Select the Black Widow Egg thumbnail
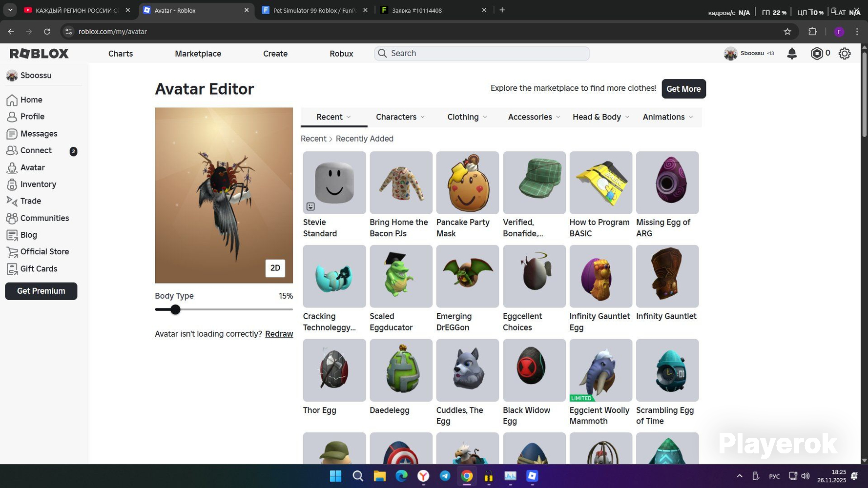Screen dimensions: 868x488 [535, 370]
